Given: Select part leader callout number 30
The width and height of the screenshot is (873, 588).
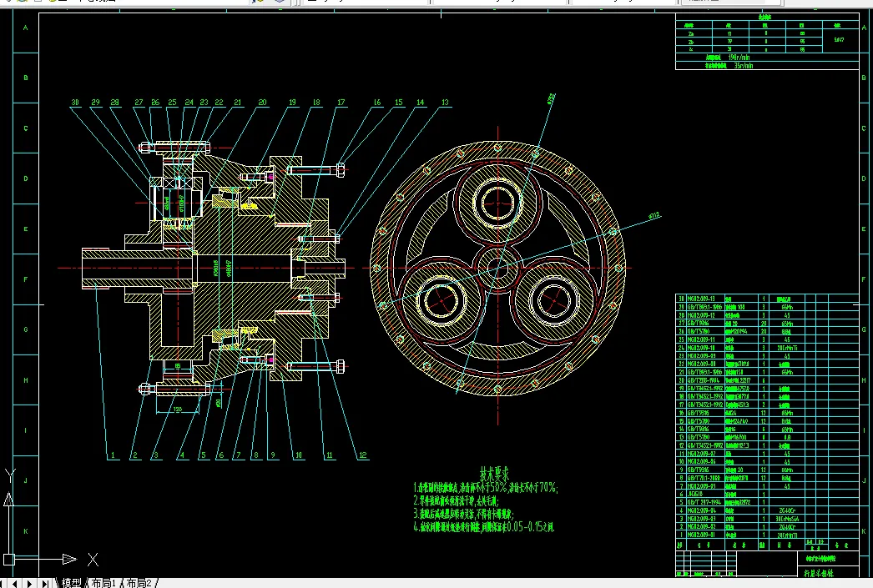Looking at the screenshot, I should (75, 103).
